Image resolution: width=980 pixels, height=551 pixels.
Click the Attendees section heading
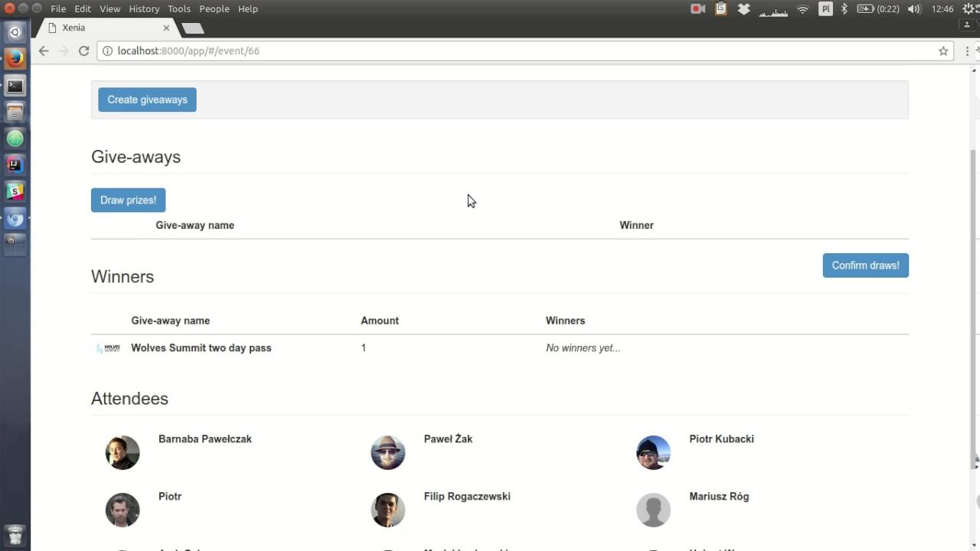click(129, 399)
